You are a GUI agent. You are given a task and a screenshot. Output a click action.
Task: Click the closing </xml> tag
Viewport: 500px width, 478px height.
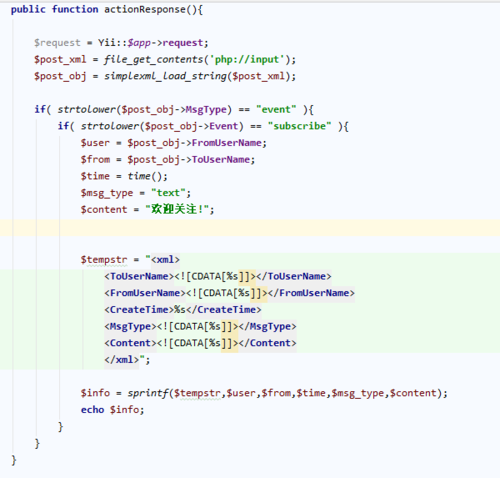[x=121, y=359]
